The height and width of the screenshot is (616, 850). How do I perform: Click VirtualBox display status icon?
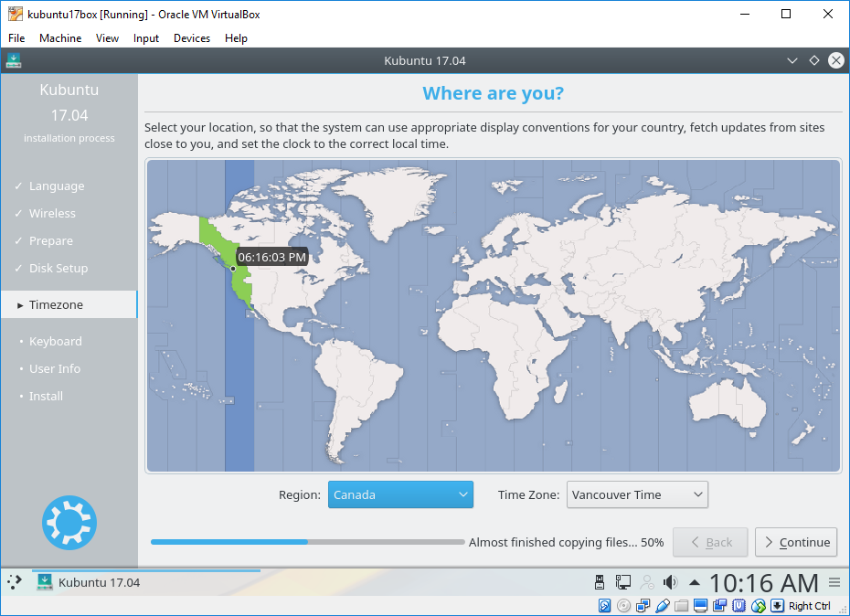pos(700,606)
